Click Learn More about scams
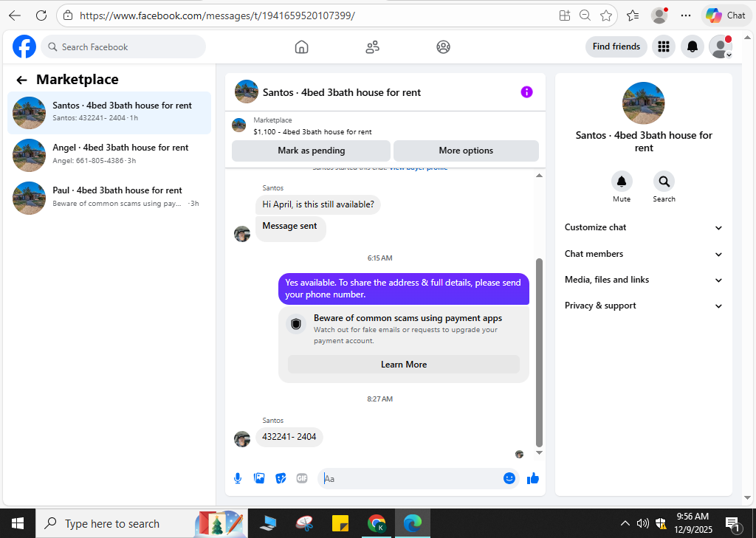The image size is (756, 538). tap(404, 365)
